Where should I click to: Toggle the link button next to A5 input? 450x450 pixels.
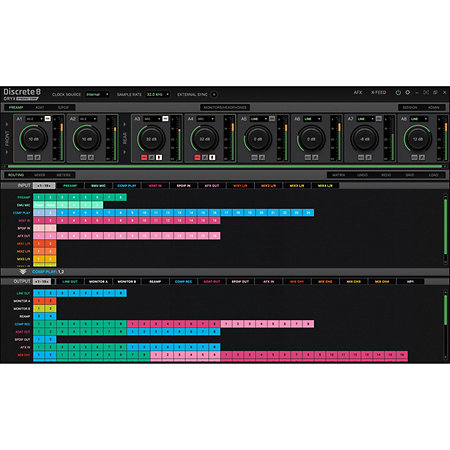coord(272,119)
